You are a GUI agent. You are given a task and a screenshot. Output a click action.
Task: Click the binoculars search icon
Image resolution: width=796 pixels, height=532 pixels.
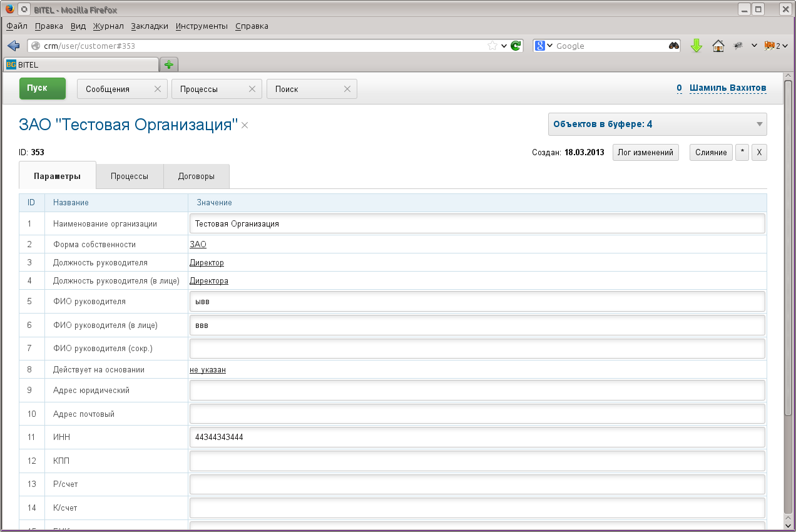coord(674,46)
